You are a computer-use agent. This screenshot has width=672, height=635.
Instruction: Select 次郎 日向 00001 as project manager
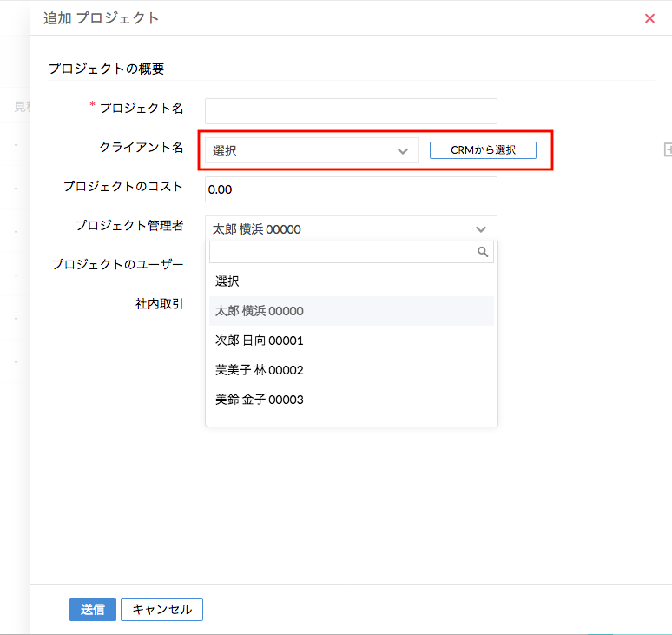pos(260,341)
